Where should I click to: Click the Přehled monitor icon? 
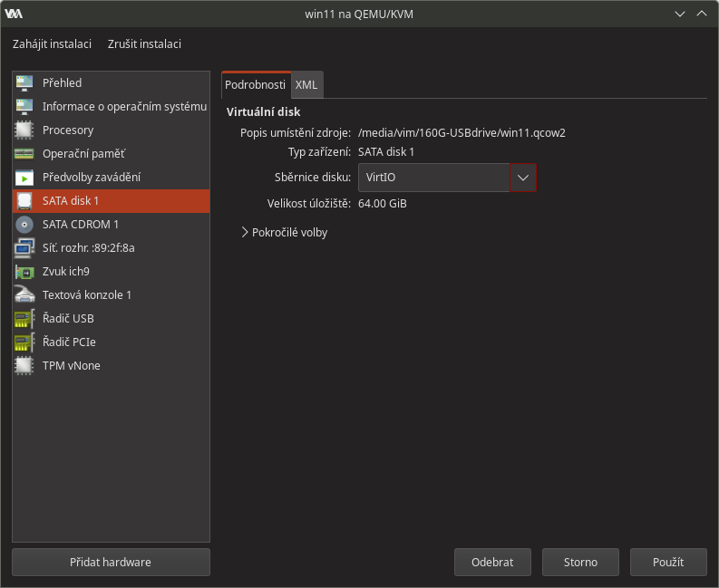point(24,83)
